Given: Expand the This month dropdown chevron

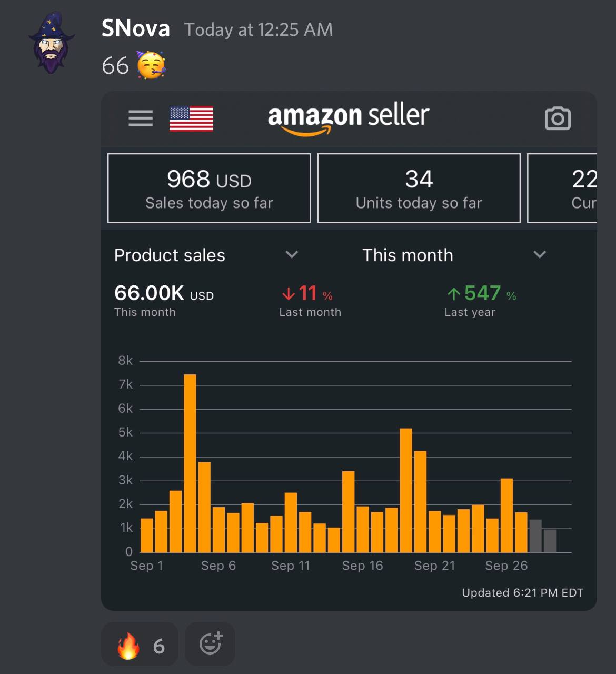Looking at the screenshot, I should point(540,255).
